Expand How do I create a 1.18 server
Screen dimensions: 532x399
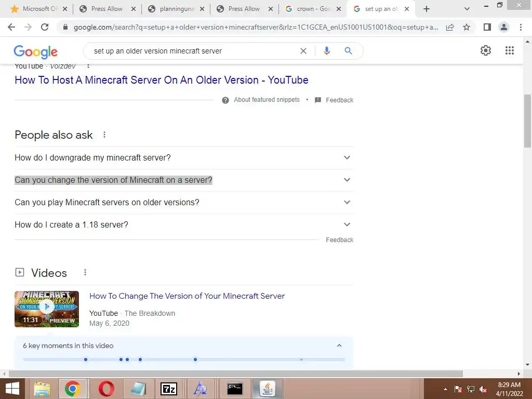(184, 225)
